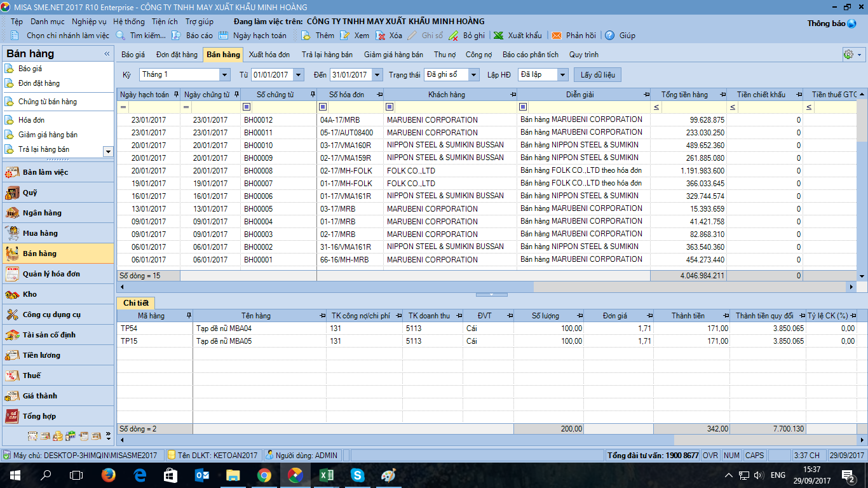Click the Xóa toolbar button

click(x=389, y=36)
